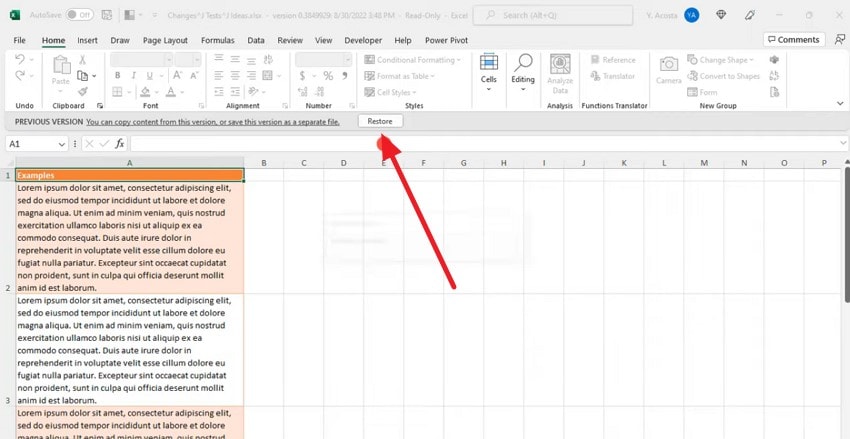Click the Comma Style icon

[345, 76]
